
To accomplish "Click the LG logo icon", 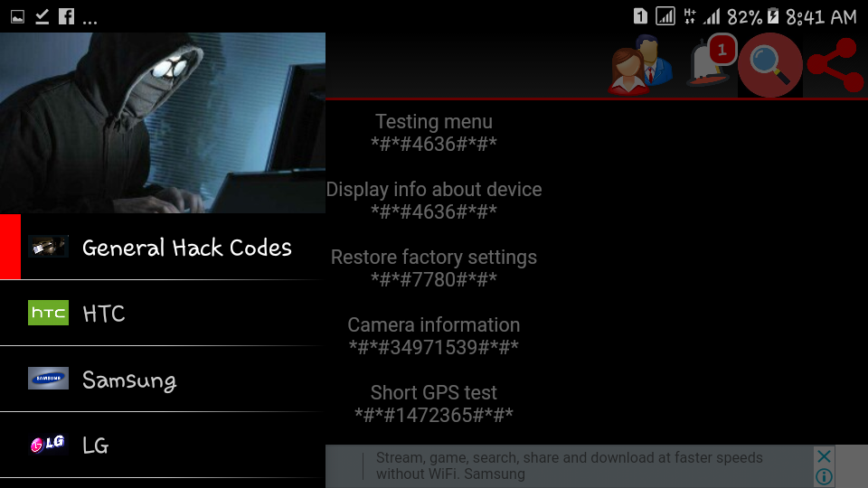I will point(48,445).
